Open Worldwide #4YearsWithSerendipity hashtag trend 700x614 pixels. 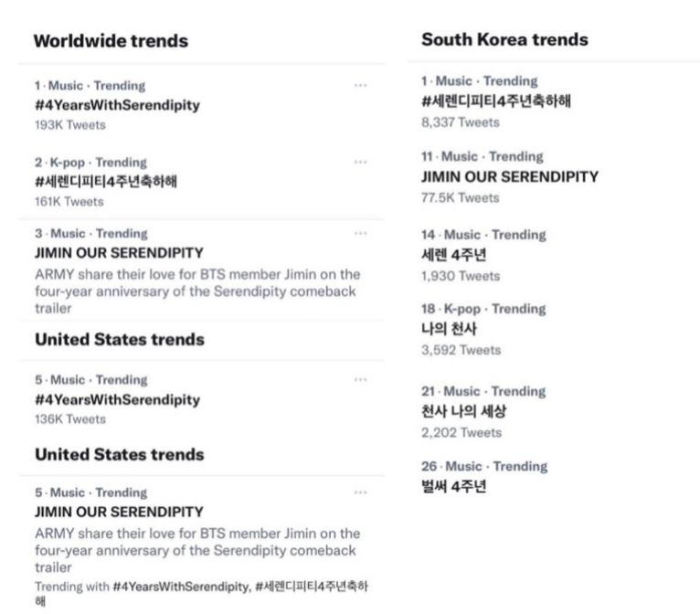(x=117, y=105)
